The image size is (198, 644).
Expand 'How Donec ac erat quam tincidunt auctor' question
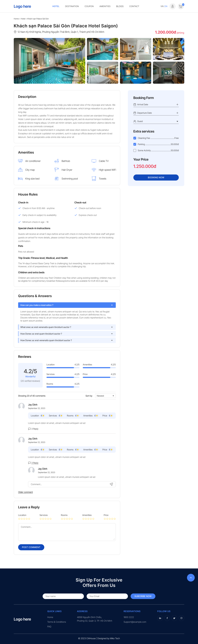tap(67, 334)
